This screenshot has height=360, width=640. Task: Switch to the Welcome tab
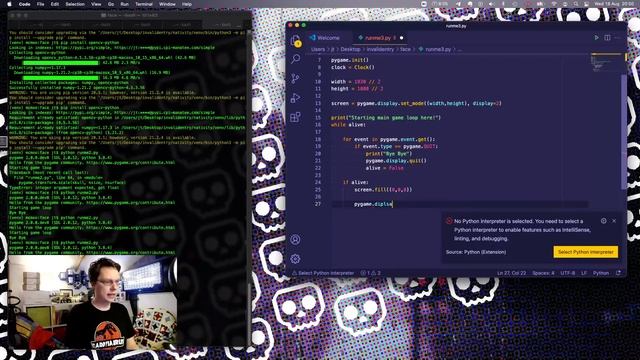(324, 38)
